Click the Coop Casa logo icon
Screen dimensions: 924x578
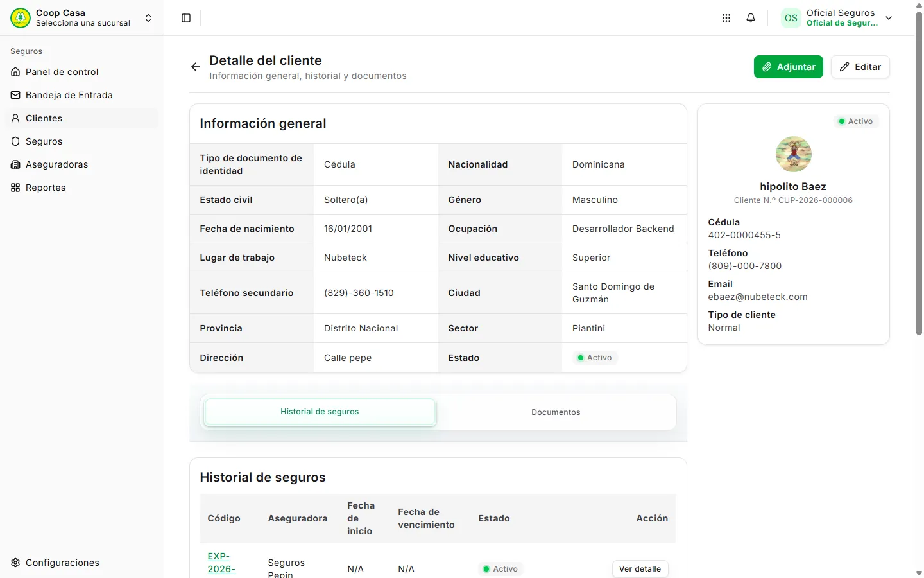[21, 18]
